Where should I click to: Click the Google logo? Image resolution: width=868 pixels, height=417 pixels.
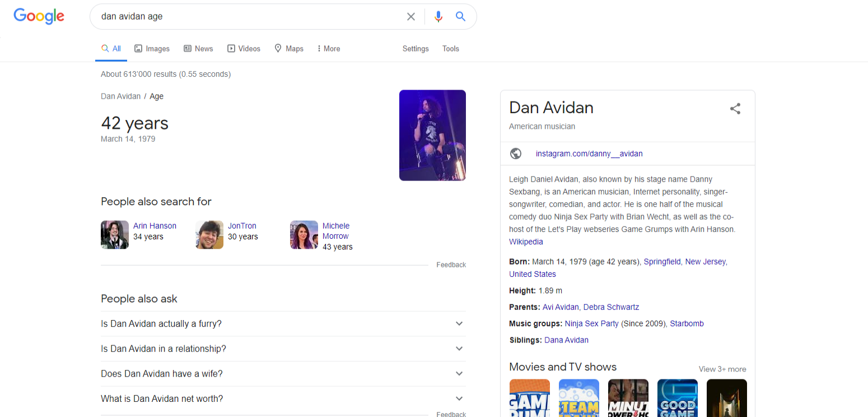pos(39,16)
